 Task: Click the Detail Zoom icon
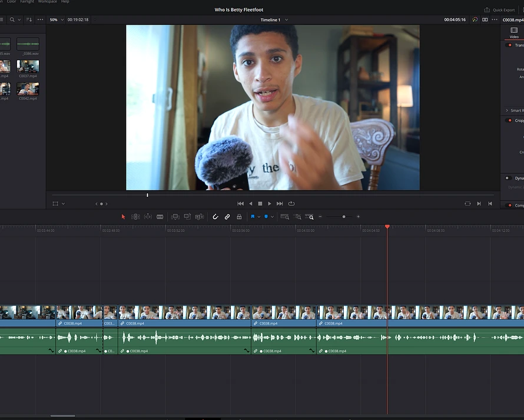297,217
